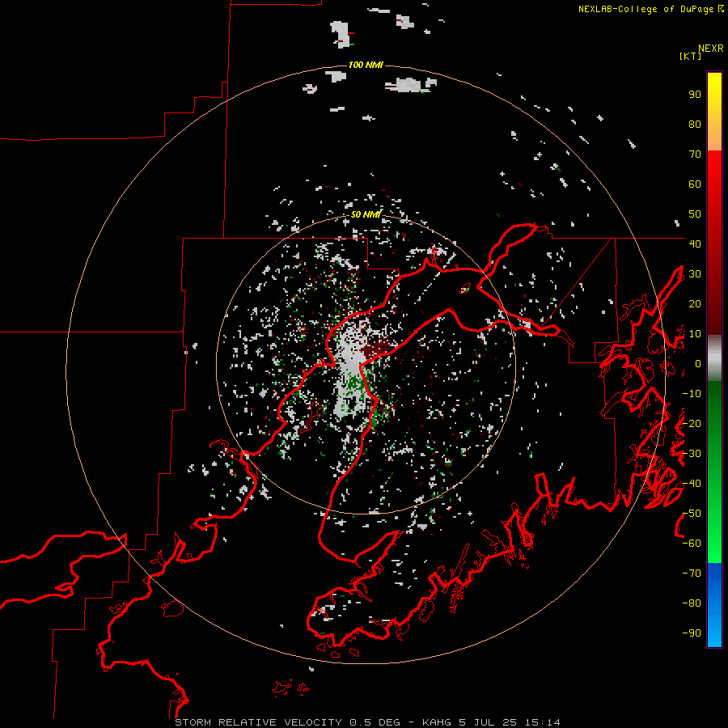Viewport: 728px width, 728px height.
Task: Click the -80 knot scale value
Action: pyautogui.click(x=692, y=603)
